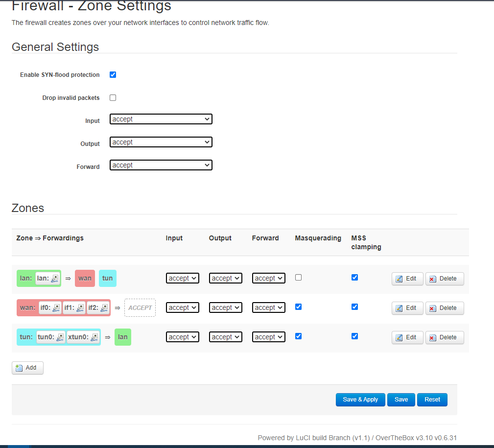
Task: Open the general Forward policy dropdown
Action: [161, 165]
